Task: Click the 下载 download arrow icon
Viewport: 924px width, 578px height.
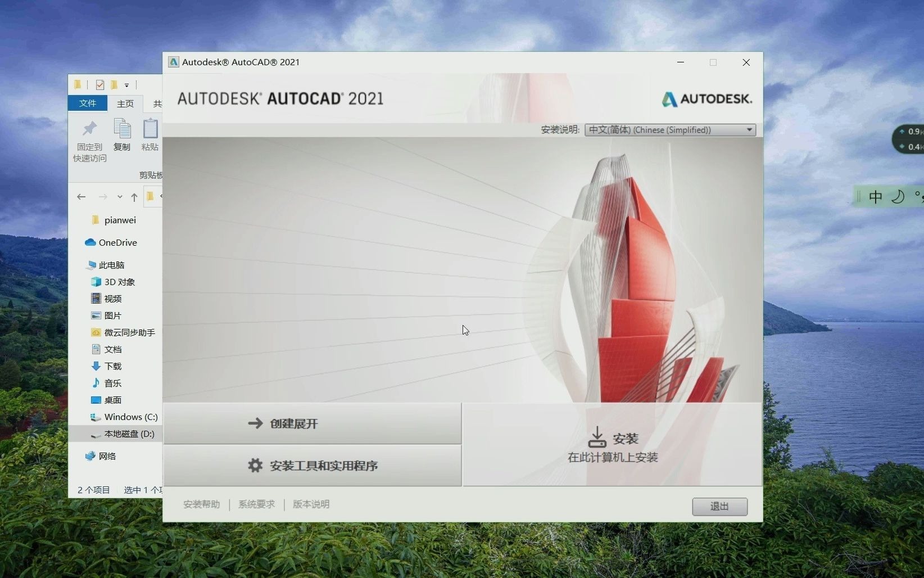Action: [96, 366]
